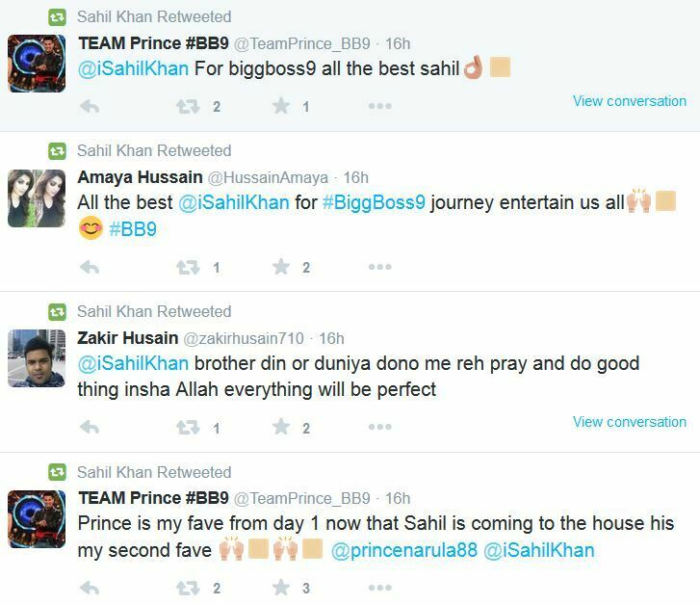700x605 pixels.
Task: Retweet the first TEAM Prince tweet
Action: click(x=188, y=106)
